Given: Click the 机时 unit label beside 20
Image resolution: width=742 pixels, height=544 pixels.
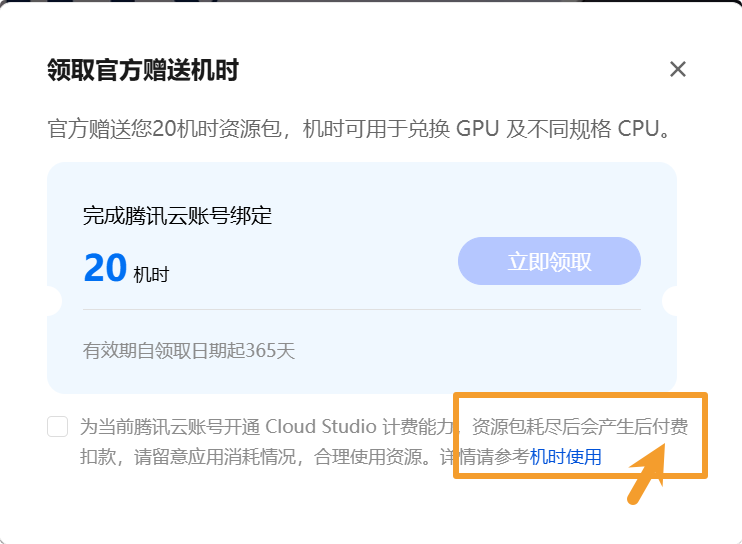Looking at the screenshot, I should [x=151, y=274].
